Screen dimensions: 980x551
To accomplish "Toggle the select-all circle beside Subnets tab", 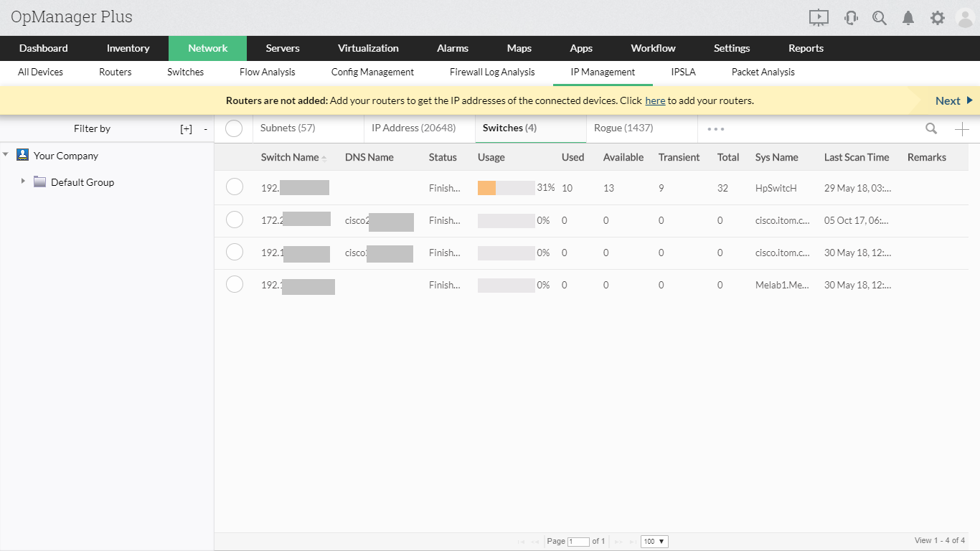I will tap(234, 128).
